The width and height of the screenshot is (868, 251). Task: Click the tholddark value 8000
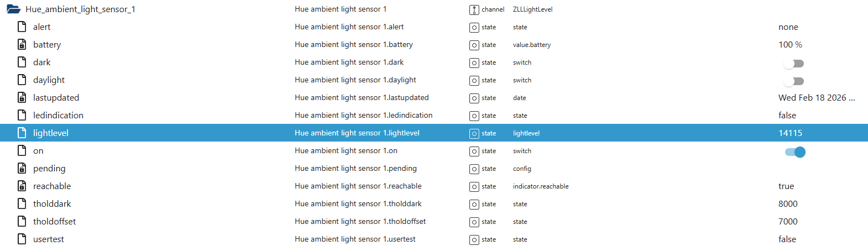788,204
